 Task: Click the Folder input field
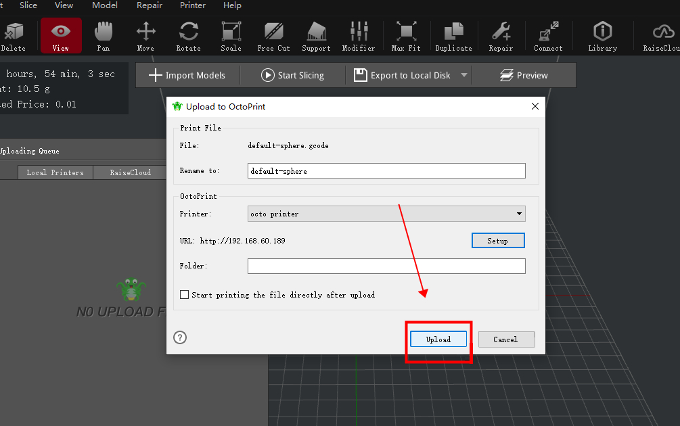tap(386, 266)
